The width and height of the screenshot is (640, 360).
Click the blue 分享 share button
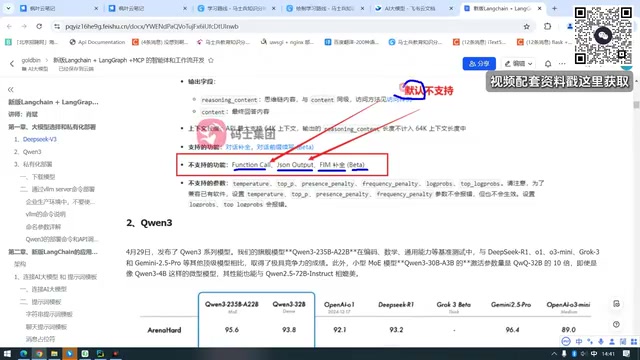[479, 64]
